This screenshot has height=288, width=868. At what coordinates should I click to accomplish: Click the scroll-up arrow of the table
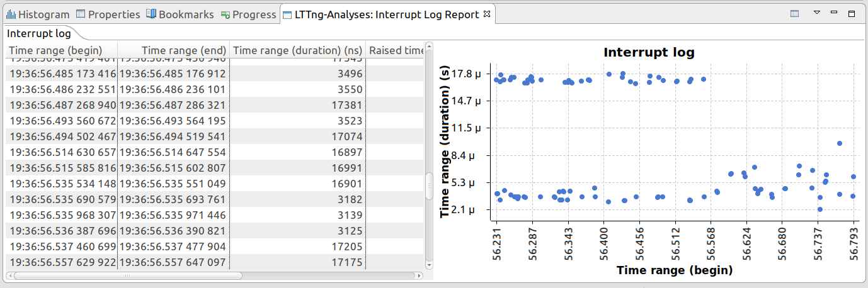[429, 46]
